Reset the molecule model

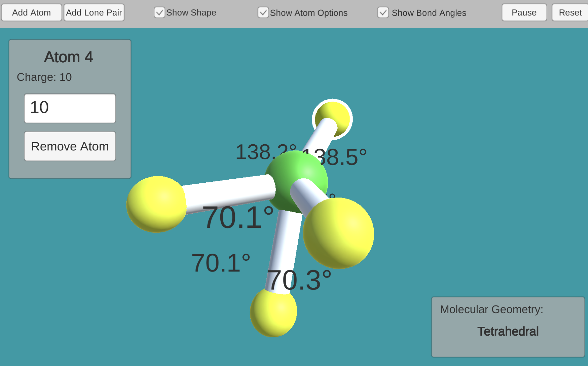click(x=570, y=13)
